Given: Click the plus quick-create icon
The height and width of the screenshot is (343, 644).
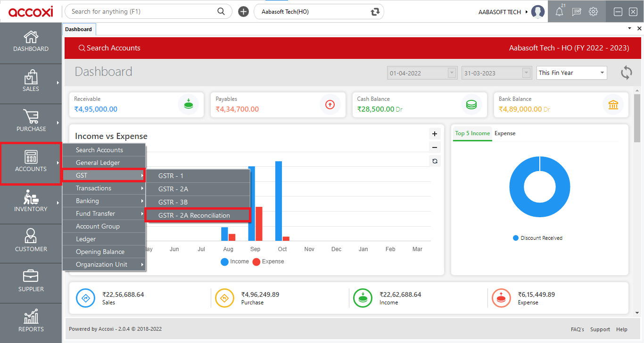Looking at the screenshot, I should tap(243, 12).
